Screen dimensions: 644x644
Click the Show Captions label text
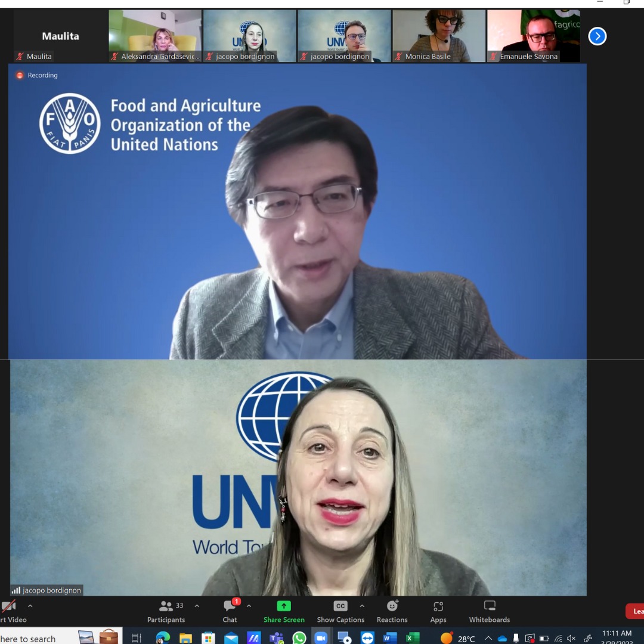click(x=340, y=620)
